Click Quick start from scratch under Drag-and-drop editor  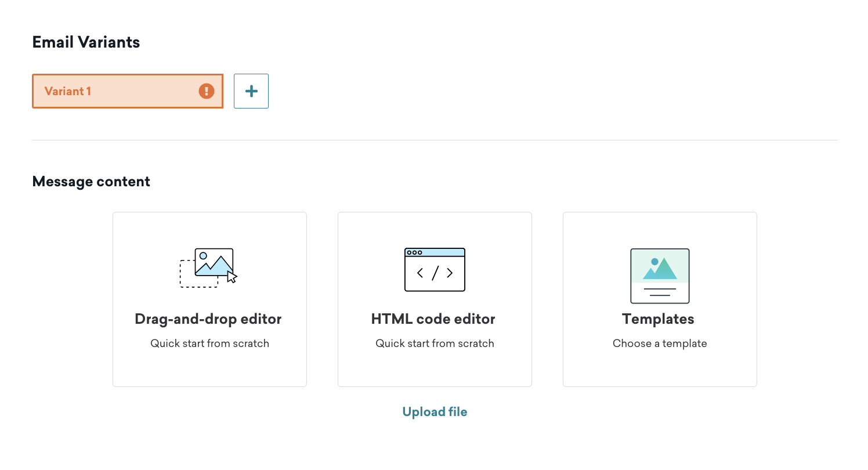click(x=209, y=343)
